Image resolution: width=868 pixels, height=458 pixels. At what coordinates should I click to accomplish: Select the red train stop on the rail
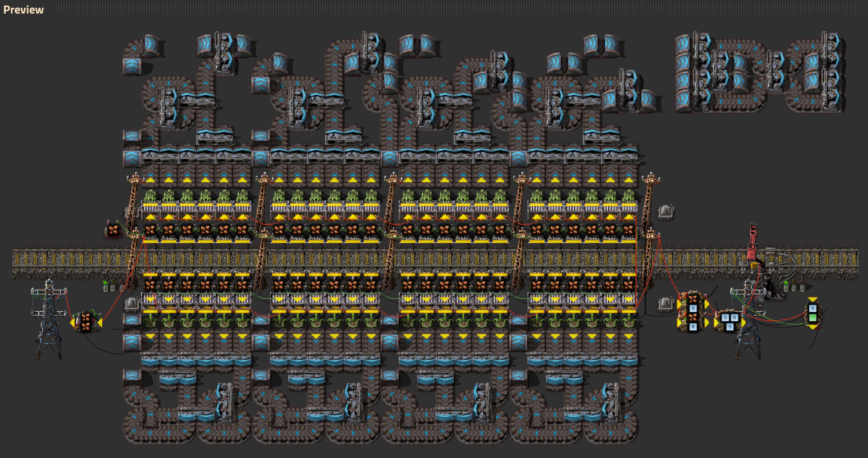[753, 243]
